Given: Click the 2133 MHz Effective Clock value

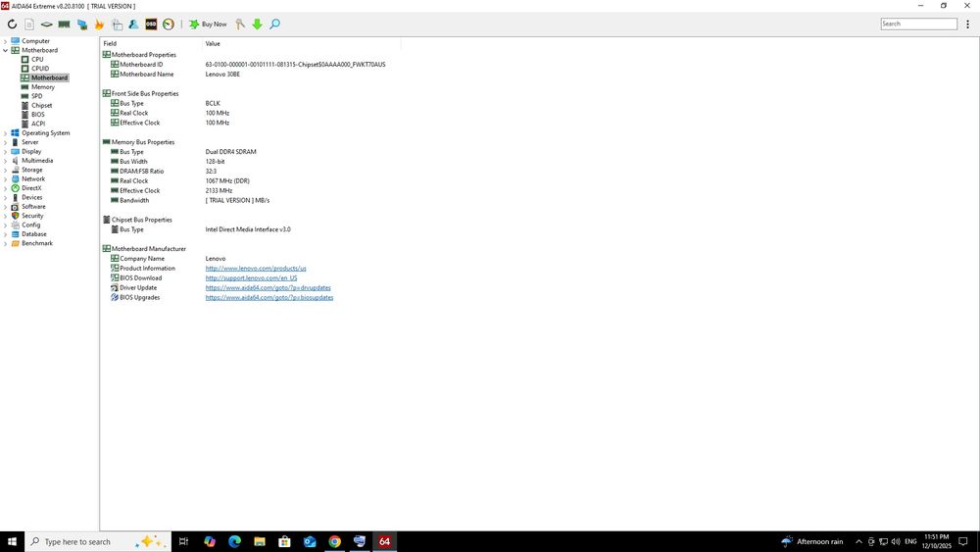Looking at the screenshot, I should click(219, 190).
